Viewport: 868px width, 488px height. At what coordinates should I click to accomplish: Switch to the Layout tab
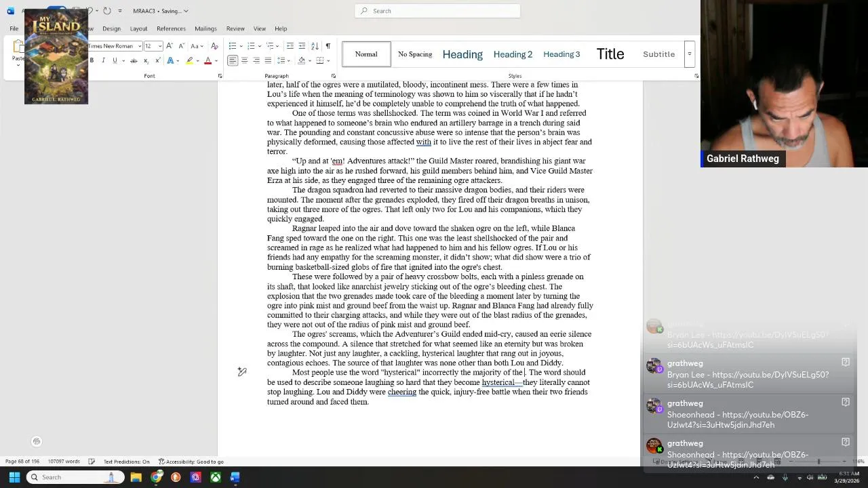click(138, 28)
